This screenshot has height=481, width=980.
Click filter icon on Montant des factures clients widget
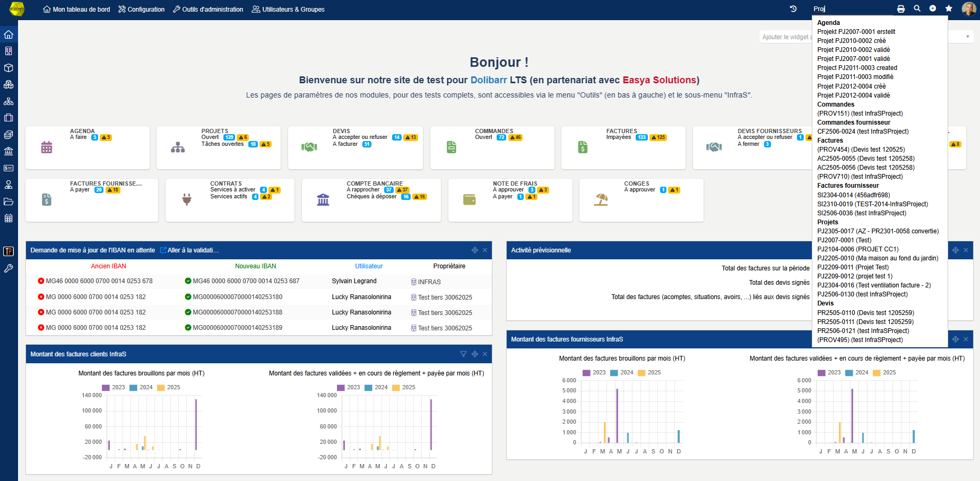coord(463,354)
